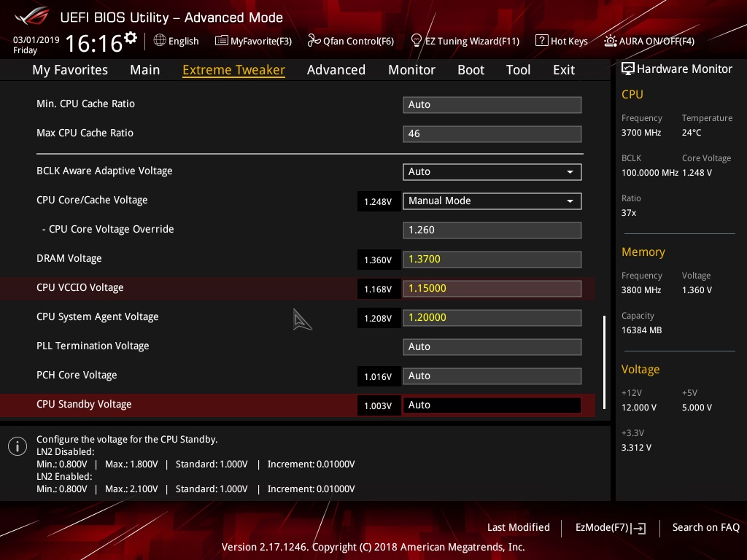747x560 pixels.
Task: Go to the Advanced tab
Action: 336,70
